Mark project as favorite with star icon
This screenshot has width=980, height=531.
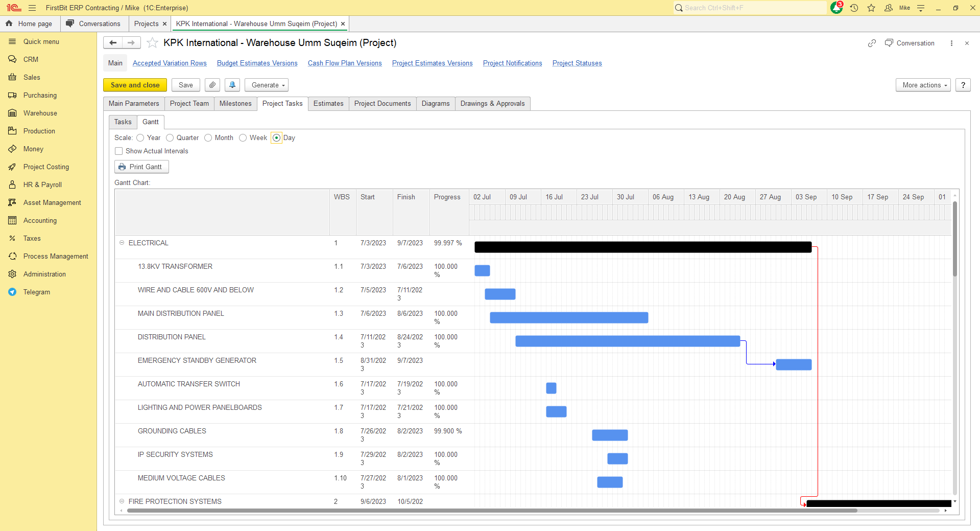[152, 43]
